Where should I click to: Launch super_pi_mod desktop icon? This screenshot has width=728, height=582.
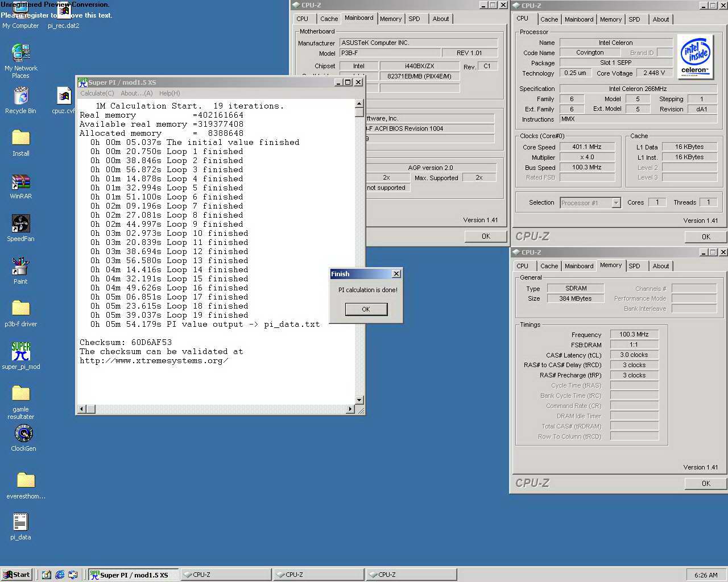(x=21, y=356)
